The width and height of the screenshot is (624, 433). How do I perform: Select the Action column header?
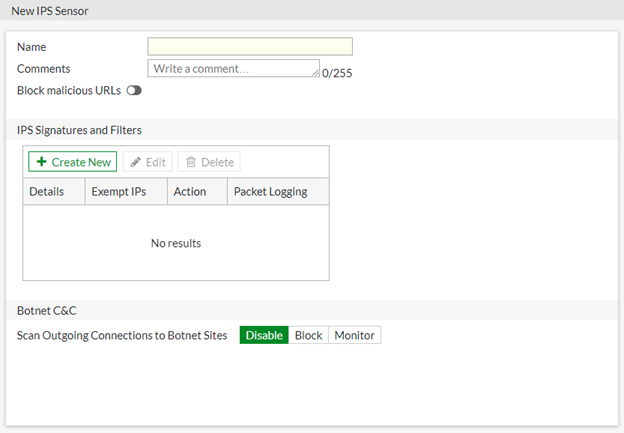tap(190, 191)
